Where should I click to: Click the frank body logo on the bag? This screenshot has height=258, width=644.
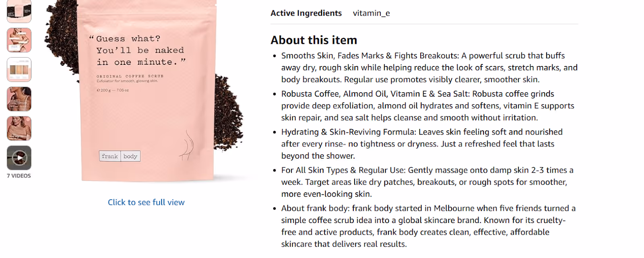(120, 156)
